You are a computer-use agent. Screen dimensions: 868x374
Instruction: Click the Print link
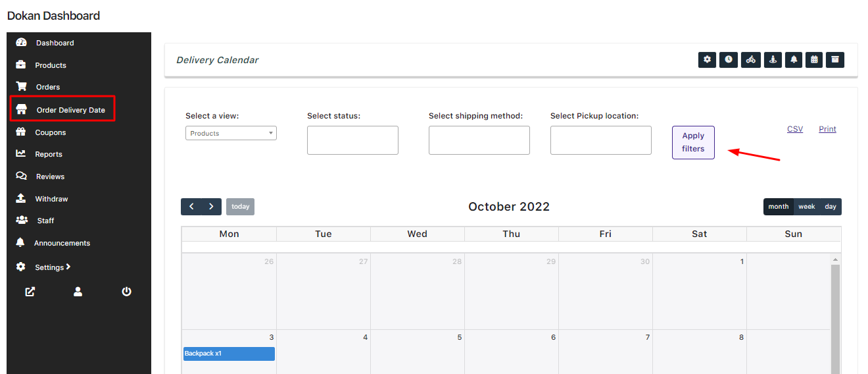(x=827, y=129)
